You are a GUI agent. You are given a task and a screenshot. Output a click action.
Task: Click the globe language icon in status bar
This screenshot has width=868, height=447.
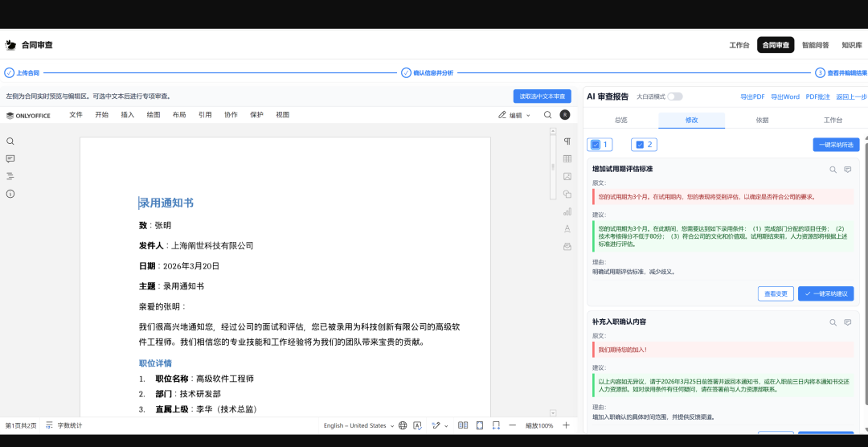coord(403,425)
